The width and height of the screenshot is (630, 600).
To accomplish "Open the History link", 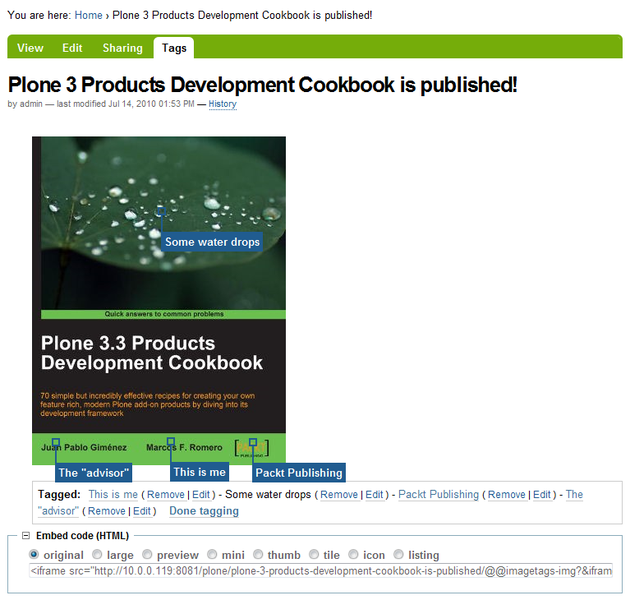I will (x=222, y=104).
